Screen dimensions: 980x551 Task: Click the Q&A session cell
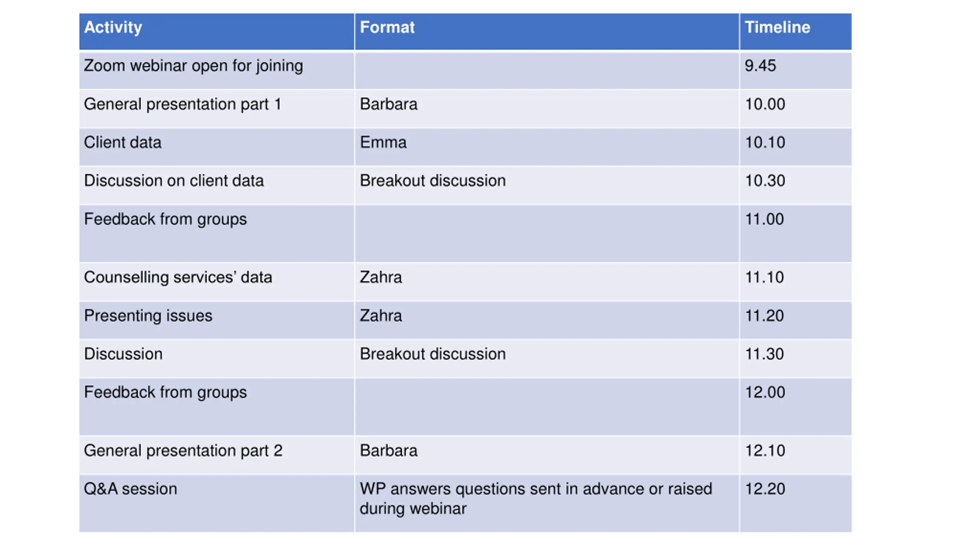pyautogui.click(x=217, y=503)
